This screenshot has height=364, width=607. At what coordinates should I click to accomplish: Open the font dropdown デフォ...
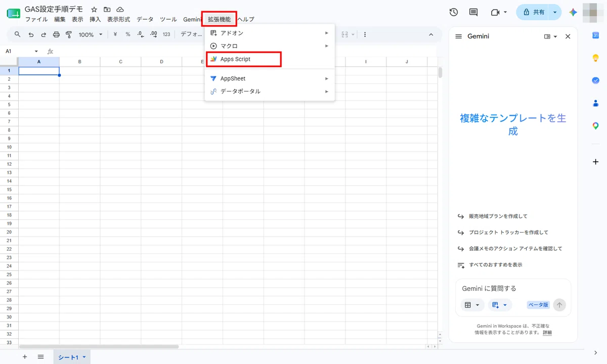pos(191,34)
